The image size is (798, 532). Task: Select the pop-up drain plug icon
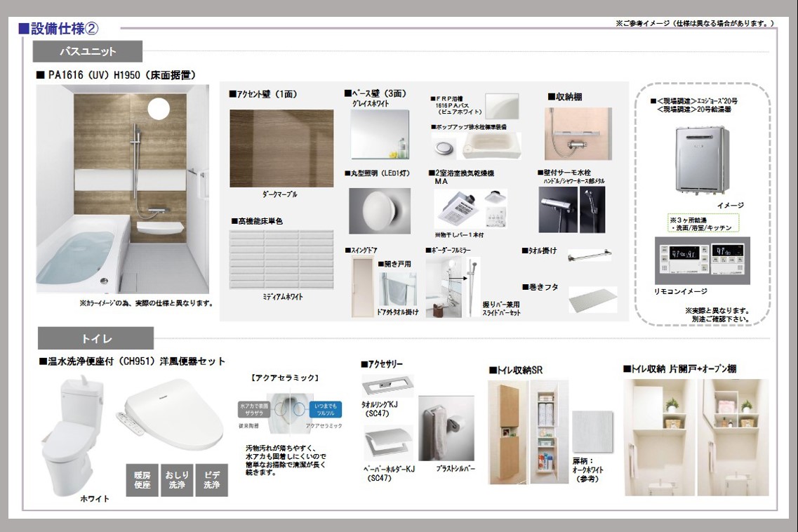pyautogui.click(x=442, y=147)
